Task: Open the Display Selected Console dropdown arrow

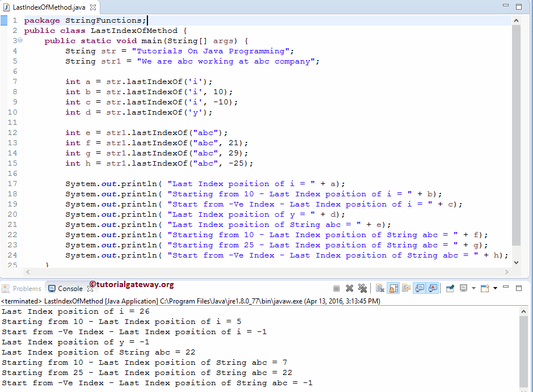Action: coord(472,288)
